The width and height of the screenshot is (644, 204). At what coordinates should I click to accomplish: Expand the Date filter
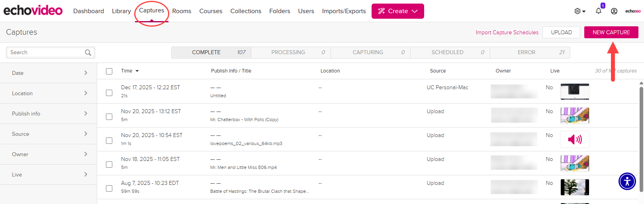click(49, 73)
